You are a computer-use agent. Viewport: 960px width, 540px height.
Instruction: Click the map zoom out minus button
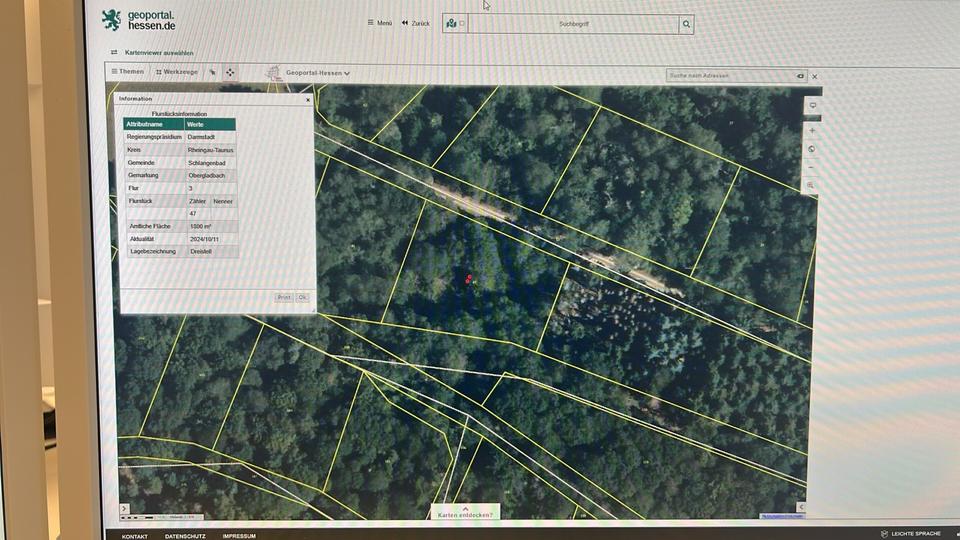[812, 167]
